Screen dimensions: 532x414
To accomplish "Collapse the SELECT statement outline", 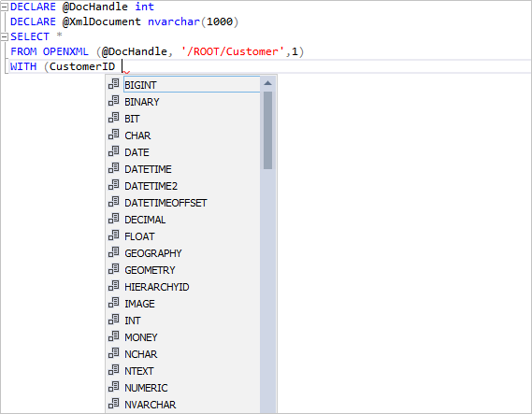I will click(x=4, y=36).
